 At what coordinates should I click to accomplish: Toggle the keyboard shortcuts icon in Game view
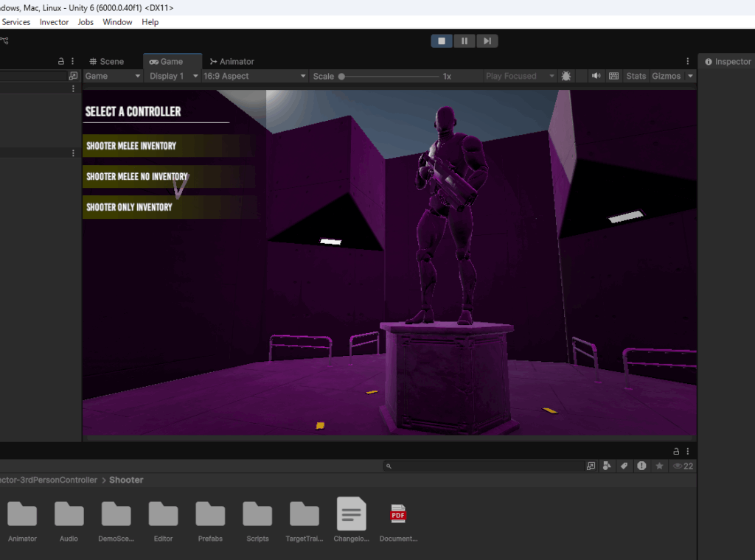tap(613, 76)
